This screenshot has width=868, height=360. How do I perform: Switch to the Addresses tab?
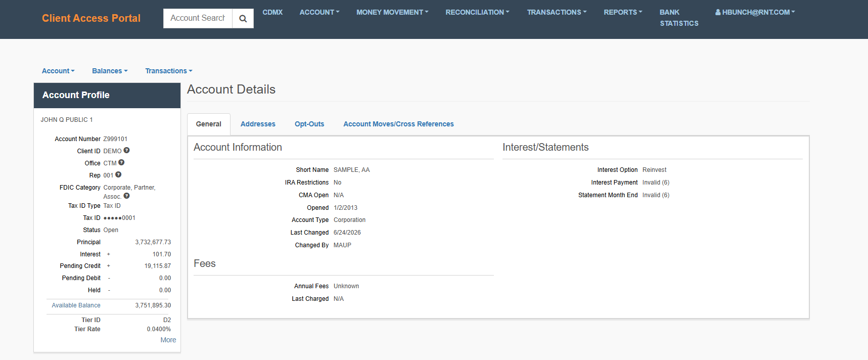pos(258,124)
